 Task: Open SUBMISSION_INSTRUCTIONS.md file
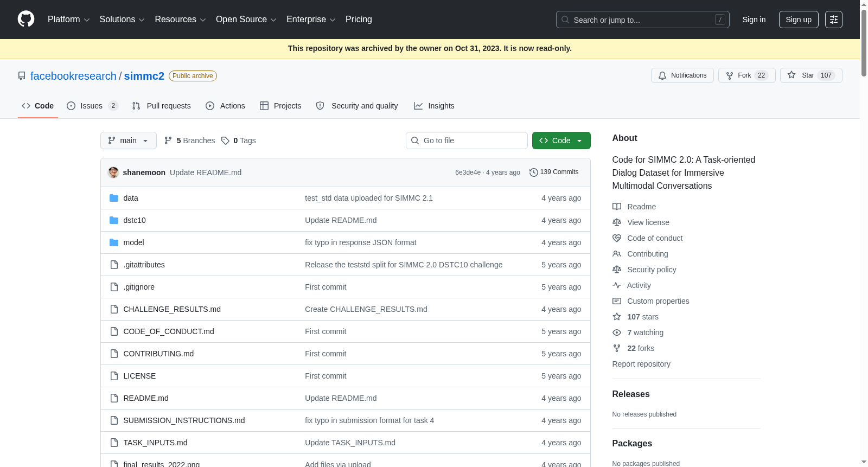(x=184, y=420)
